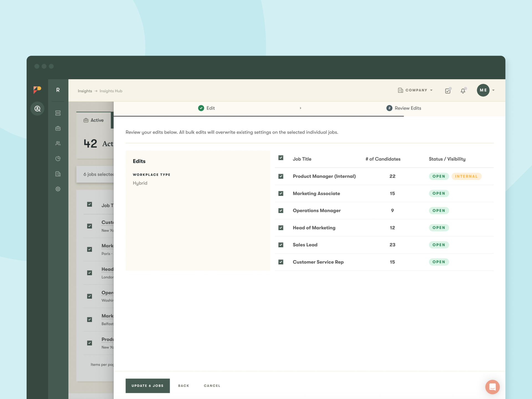
Task: Uncheck the Sales Lead job checkbox
Action: pyautogui.click(x=281, y=245)
